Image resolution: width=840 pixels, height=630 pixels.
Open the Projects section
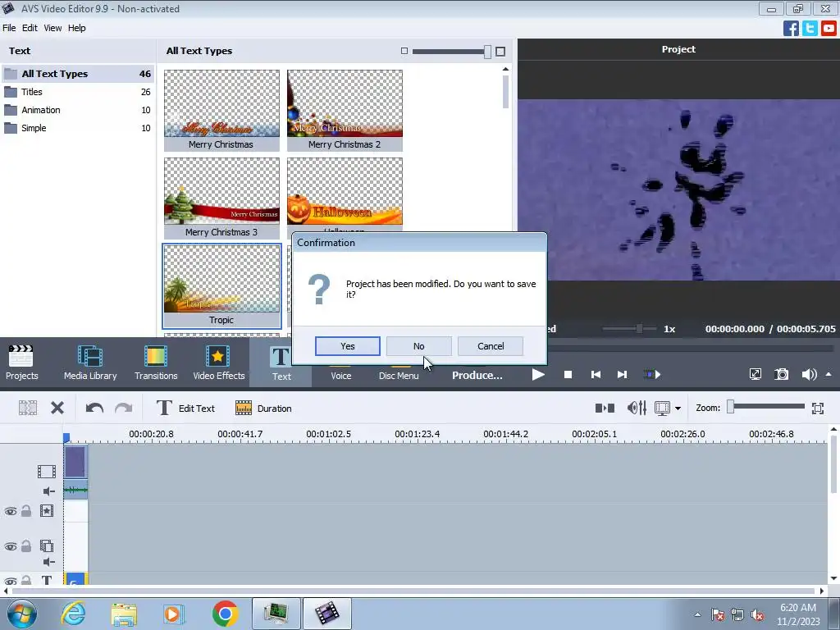pos(22,363)
